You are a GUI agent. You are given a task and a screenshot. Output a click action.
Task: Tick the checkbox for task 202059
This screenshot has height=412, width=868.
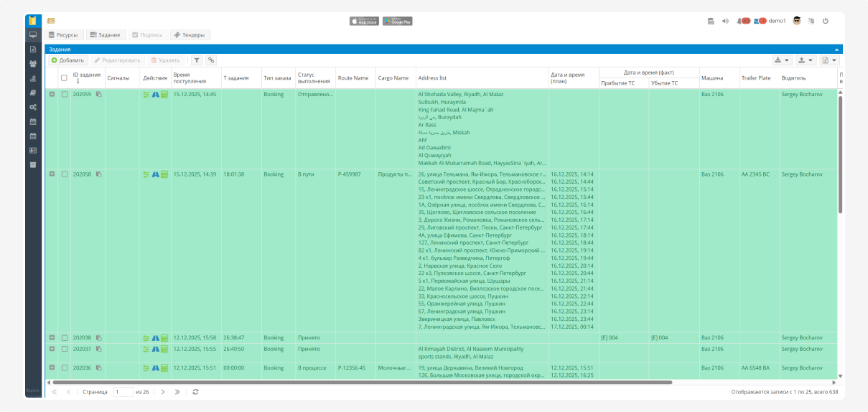65,95
